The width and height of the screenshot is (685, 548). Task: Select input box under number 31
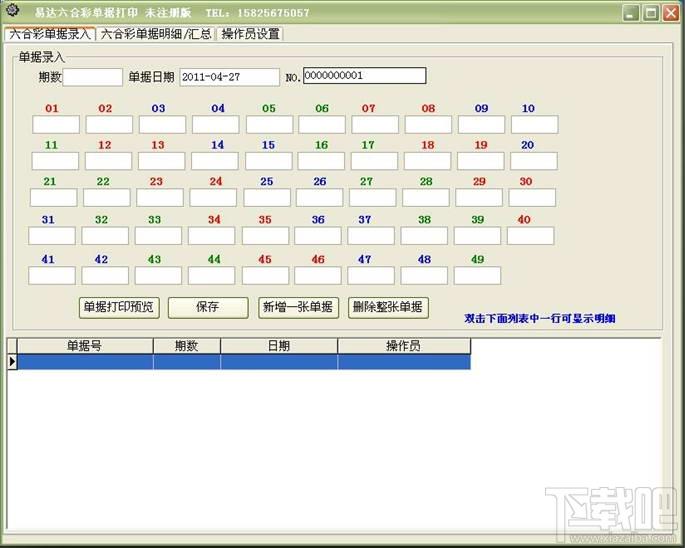pos(52,236)
